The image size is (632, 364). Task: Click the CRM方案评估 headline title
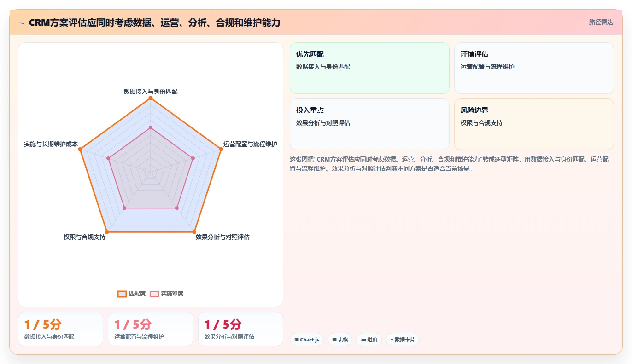point(154,23)
